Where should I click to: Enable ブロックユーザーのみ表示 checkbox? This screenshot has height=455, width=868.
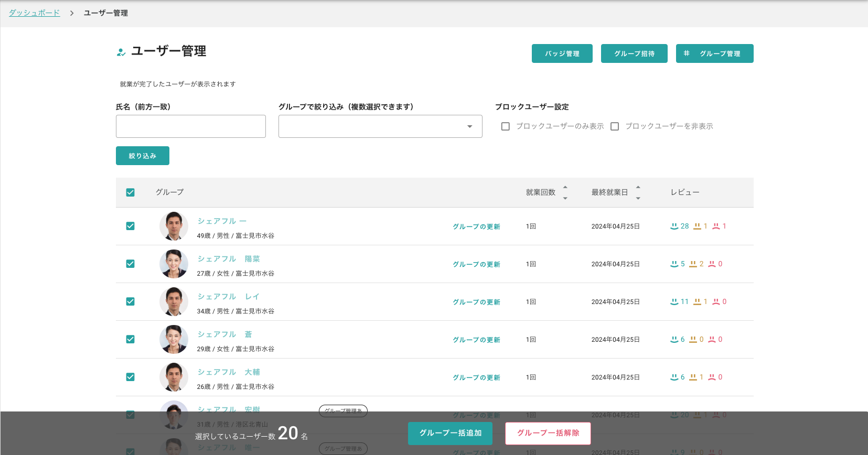coord(506,126)
